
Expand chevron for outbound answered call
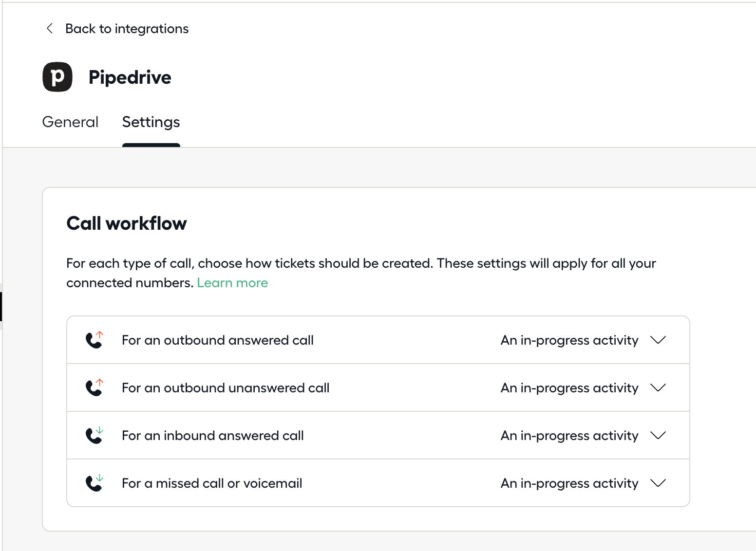point(658,340)
